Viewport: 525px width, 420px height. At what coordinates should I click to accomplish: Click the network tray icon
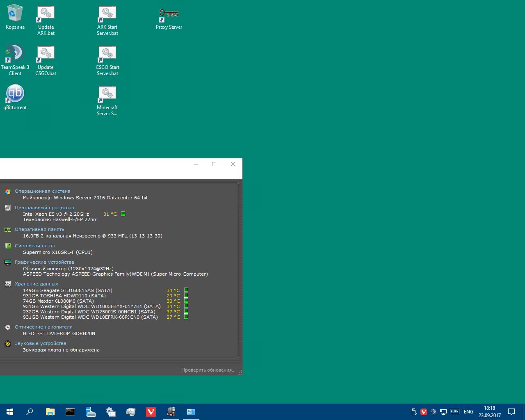(443, 412)
